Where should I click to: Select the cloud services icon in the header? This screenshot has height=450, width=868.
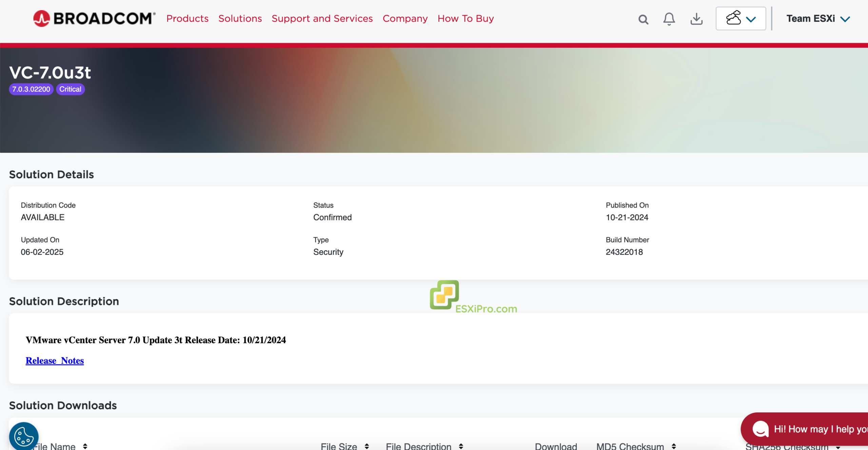(734, 18)
